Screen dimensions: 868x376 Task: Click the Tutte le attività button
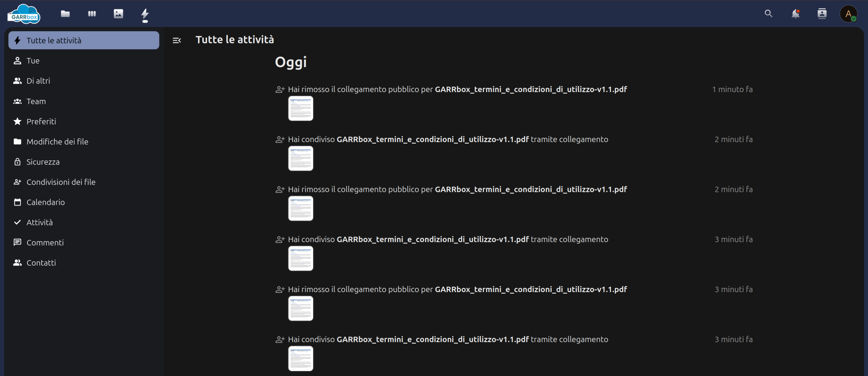(84, 40)
